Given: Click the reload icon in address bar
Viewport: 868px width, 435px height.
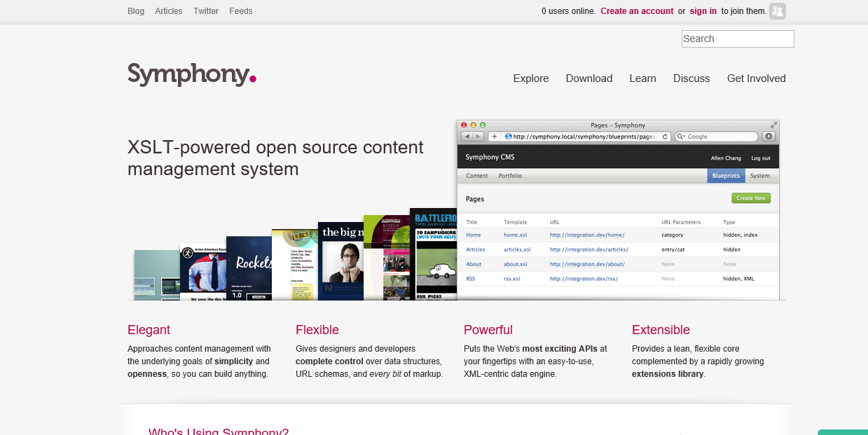Looking at the screenshot, I should 665,137.
